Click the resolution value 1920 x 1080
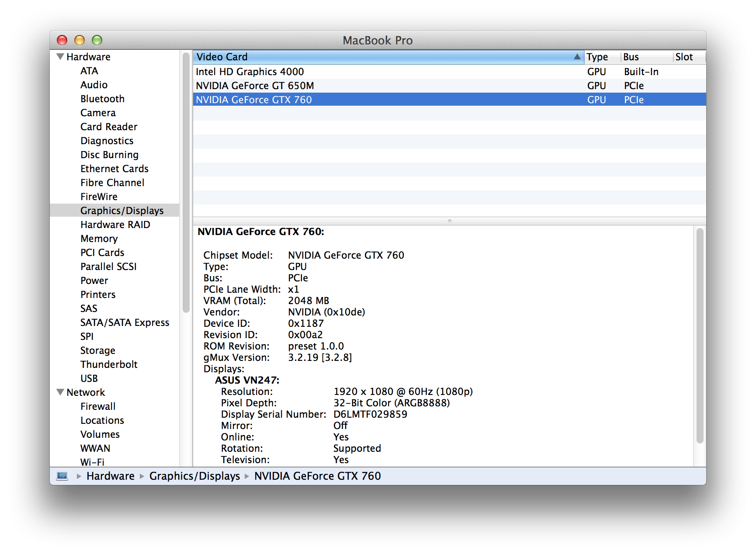756x554 pixels. [x=403, y=391]
